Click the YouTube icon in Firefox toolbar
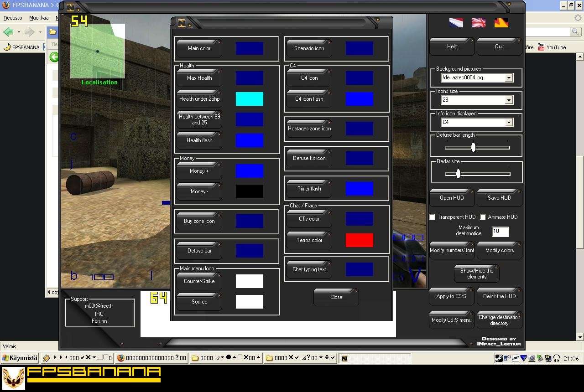584x392 pixels. click(541, 47)
